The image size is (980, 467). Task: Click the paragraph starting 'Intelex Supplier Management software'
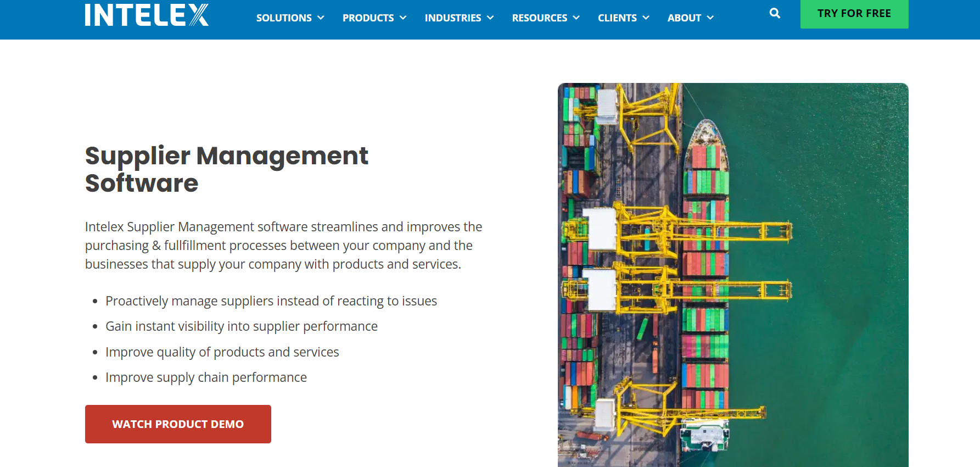[x=284, y=246]
